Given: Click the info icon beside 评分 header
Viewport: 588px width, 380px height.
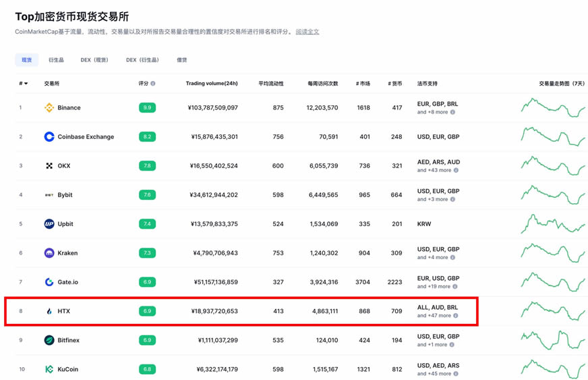Looking at the screenshot, I should point(153,84).
